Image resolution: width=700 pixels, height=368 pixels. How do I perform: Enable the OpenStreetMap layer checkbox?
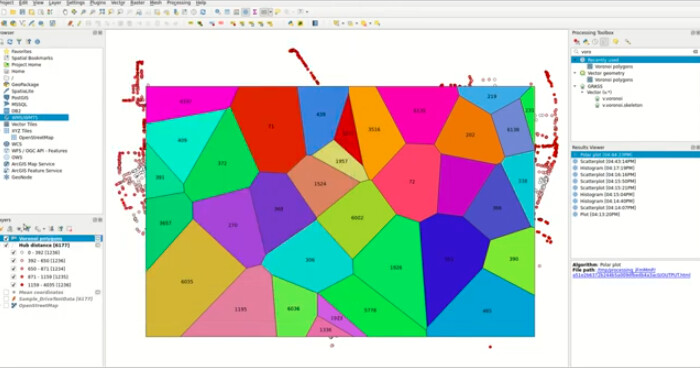point(6,305)
